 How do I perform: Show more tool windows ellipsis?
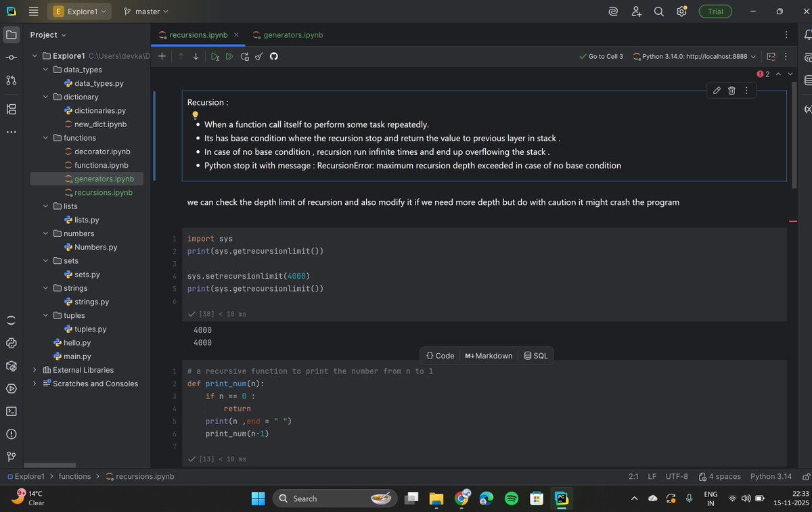pos(12,132)
